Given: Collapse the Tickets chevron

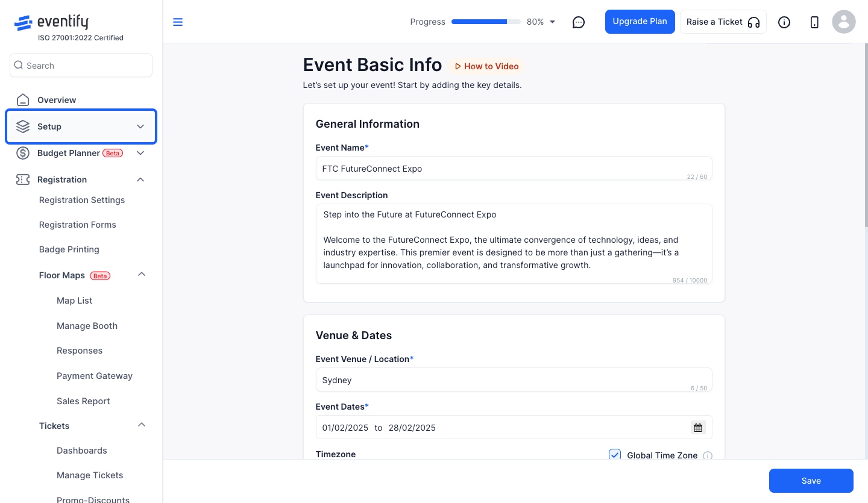Looking at the screenshot, I should click(142, 425).
